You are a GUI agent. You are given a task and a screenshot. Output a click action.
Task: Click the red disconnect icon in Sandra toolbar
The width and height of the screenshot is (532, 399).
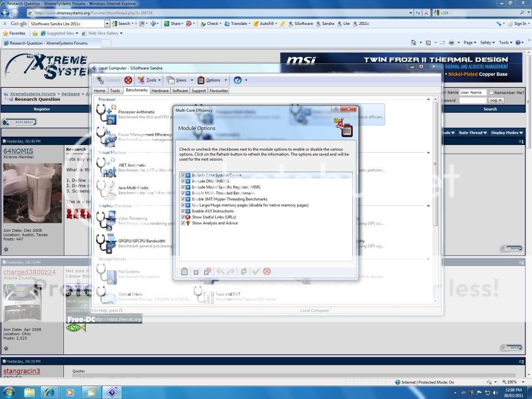coord(128,80)
